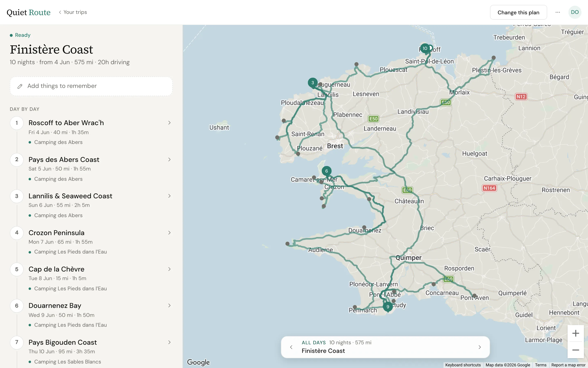
Task: Open Pays Bigouden Coast day title
Action: (x=63, y=342)
